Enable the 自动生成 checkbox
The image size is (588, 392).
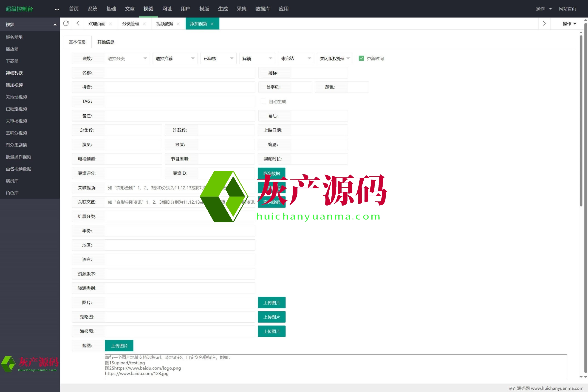coord(263,101)
